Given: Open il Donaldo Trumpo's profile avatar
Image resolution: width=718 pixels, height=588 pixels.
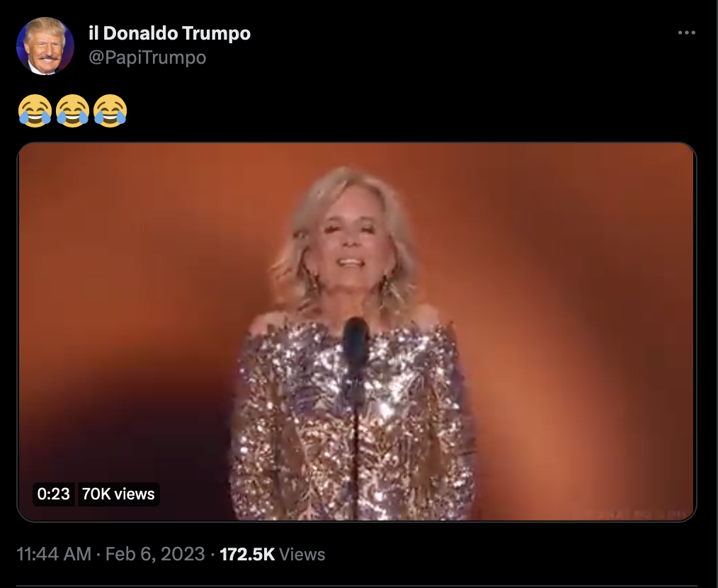Looking at the screenshot, I should [45, 46].
